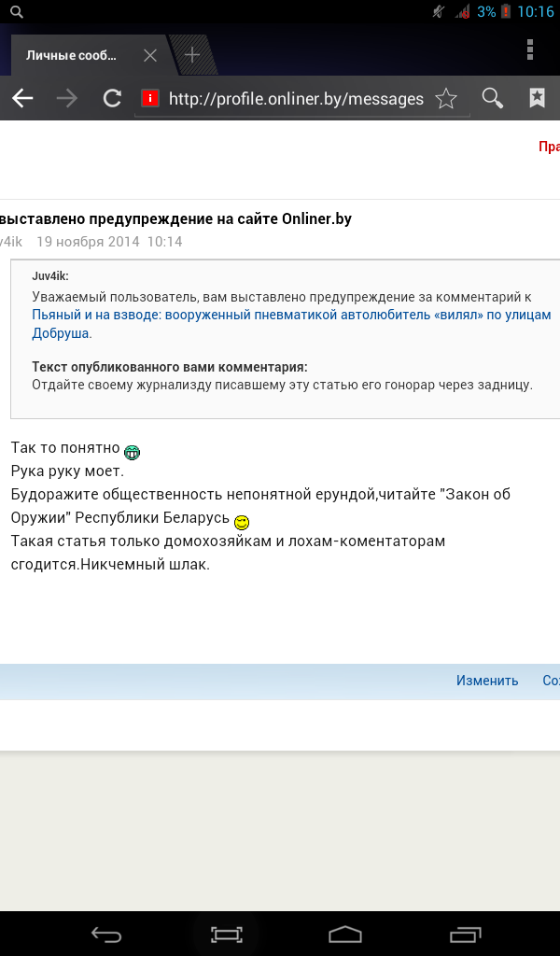This screenshot has height=956, width=560.
Task: Click the message title about предупреждение
Action: (x=175, y=219)
